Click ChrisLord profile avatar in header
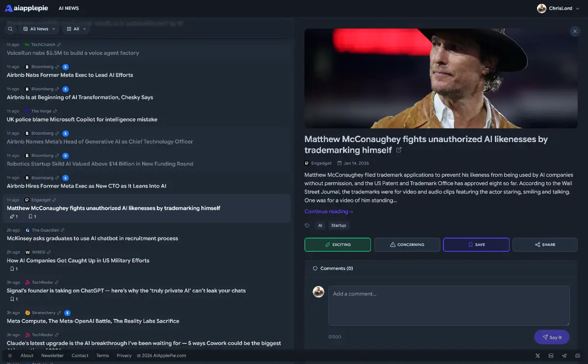The image size is (588, 364). (x=541, y=8)
